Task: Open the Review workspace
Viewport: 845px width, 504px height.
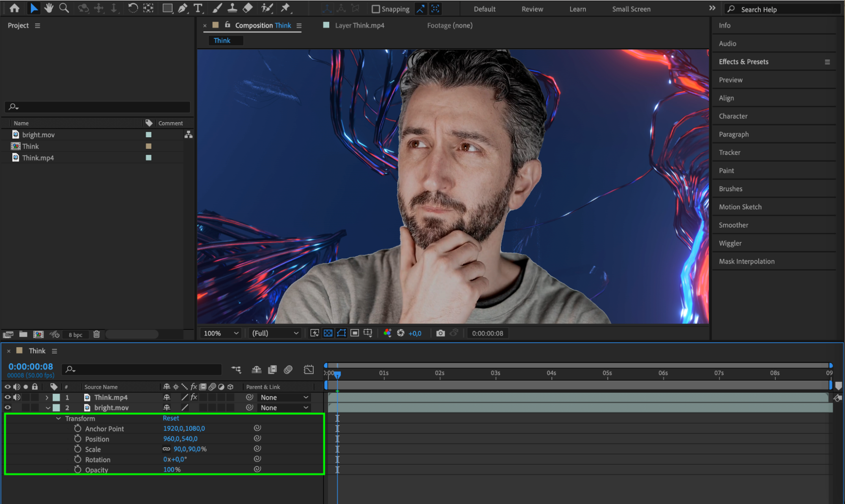Action: tap(532, 9)
